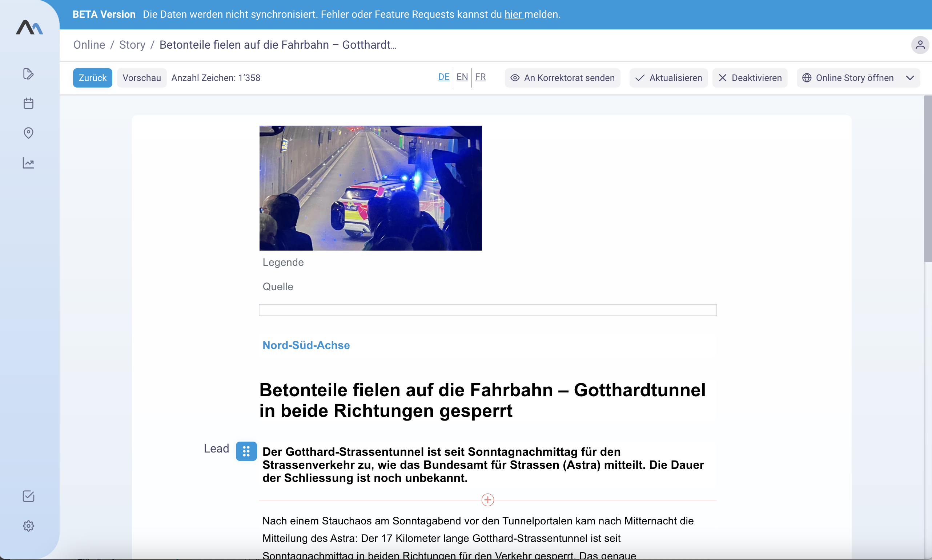Viewport: 932px width, 560px height.
Task: Open the document edit icon in the sidebar
Action: click(28, 74)
